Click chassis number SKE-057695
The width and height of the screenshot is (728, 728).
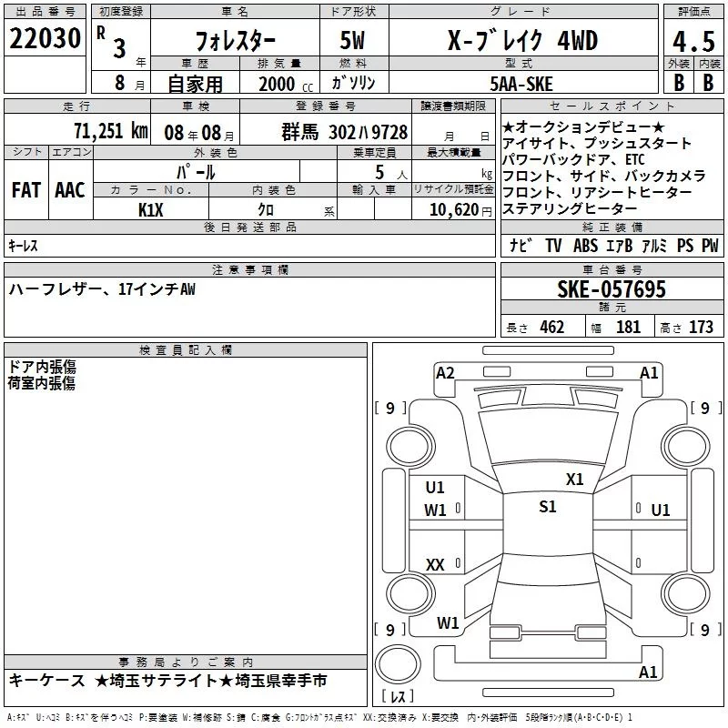click(x=611, y=290)
